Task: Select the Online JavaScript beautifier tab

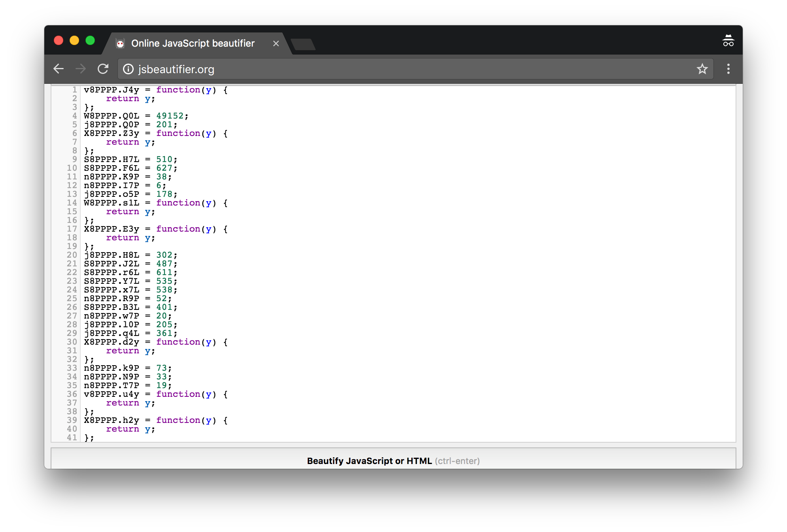Action: tap(193, 43)
